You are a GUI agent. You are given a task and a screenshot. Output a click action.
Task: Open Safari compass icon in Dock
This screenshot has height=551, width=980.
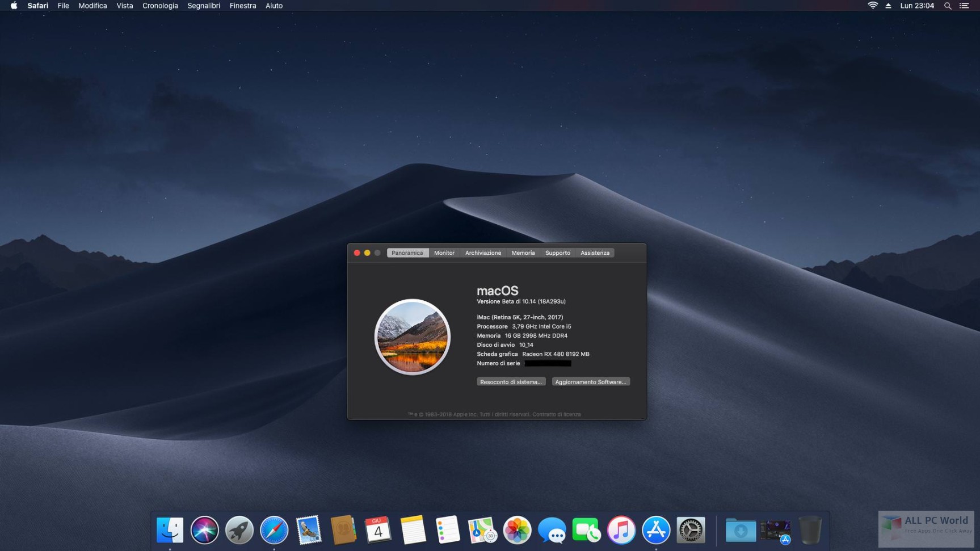[x=274, y=531]
